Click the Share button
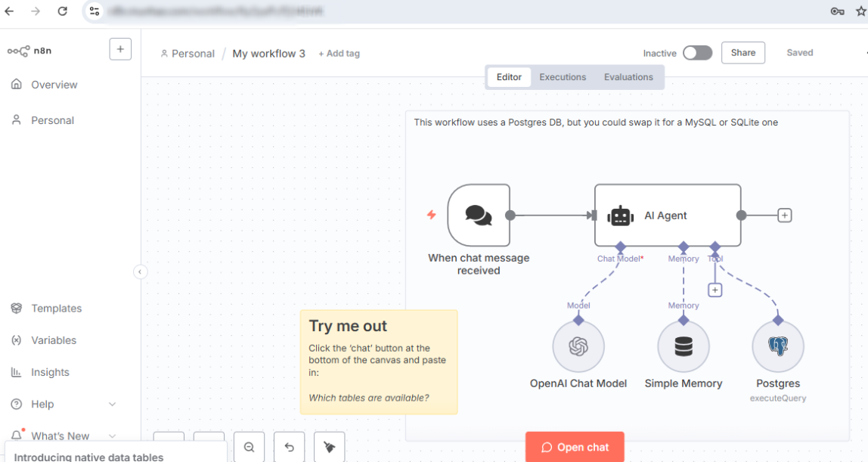The width and height of the screenshot is (868, 462). pyautogui.click(x=743, y=53)
